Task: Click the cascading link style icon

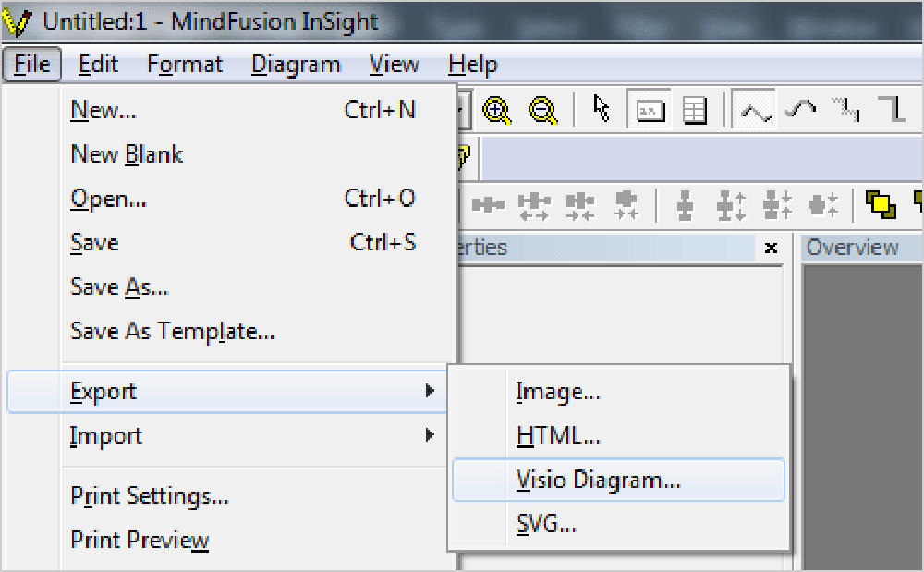Action: (845, 109)
